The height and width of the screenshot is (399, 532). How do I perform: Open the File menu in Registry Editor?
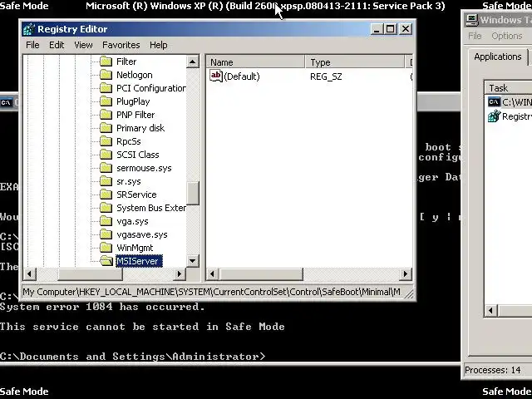pyautogui.click(x=32, y=45)
